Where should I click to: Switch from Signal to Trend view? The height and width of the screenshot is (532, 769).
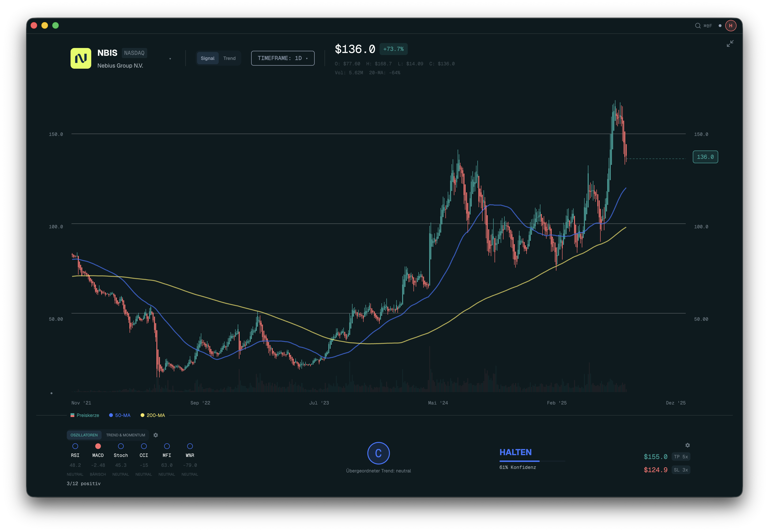(x=229, y=58)
